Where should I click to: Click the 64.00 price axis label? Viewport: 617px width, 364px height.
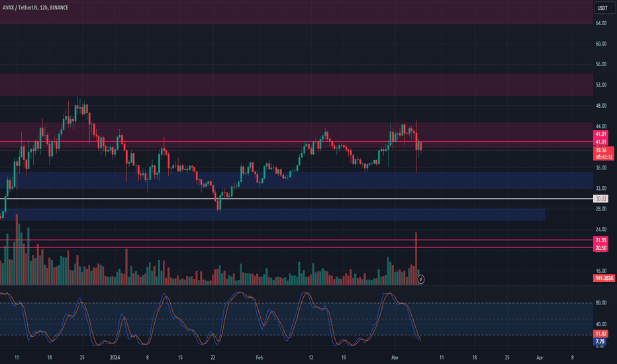[601, 23]
